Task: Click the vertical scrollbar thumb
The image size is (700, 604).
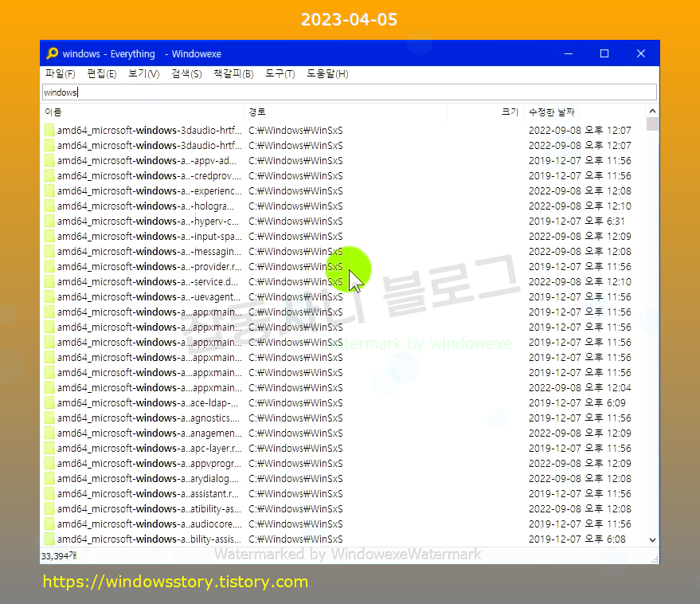Action: 652,124
